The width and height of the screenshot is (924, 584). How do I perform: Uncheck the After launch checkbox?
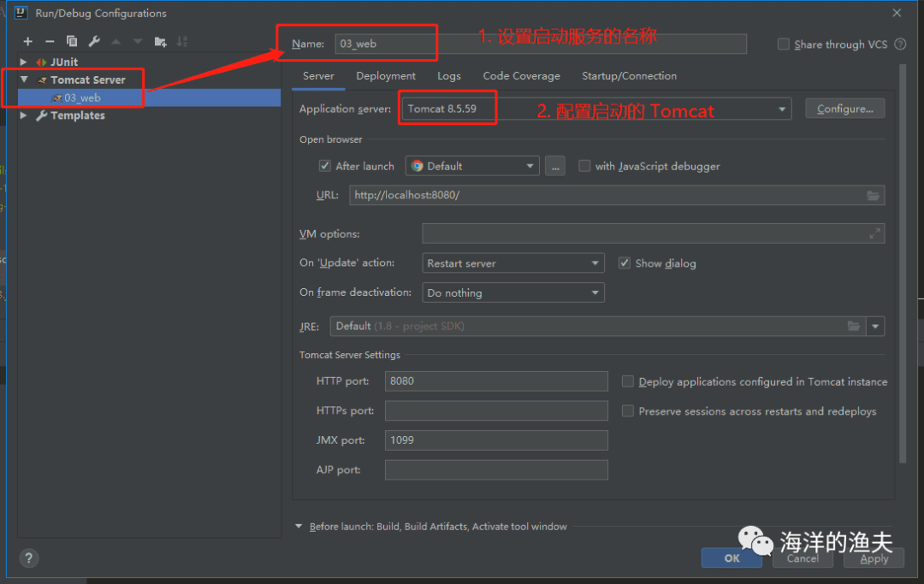coord(325,166)
